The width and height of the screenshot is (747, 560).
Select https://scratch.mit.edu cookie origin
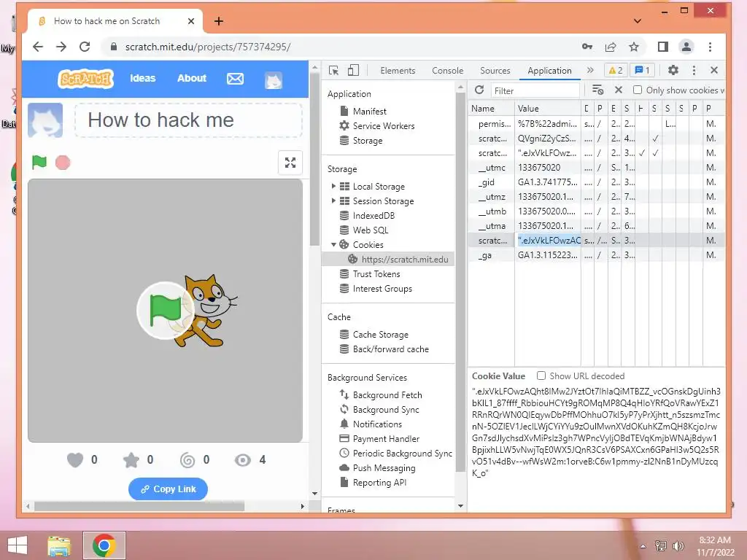(404, 260)
